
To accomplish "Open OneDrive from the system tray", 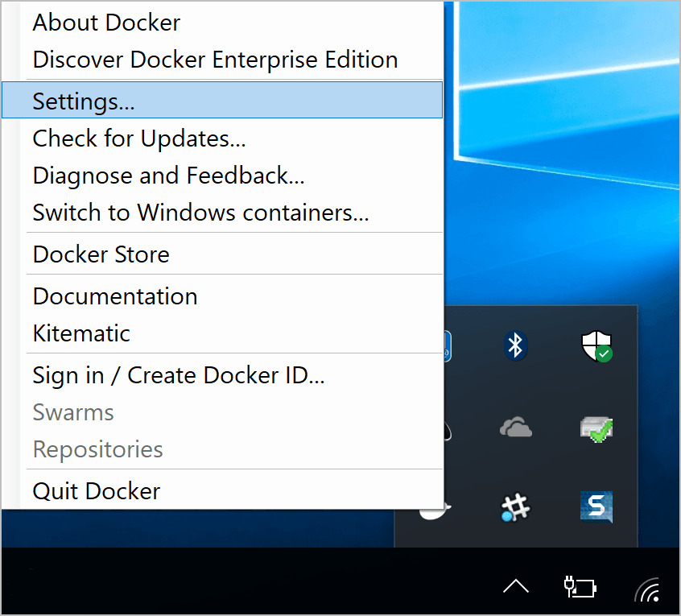I will click(515, 427).
